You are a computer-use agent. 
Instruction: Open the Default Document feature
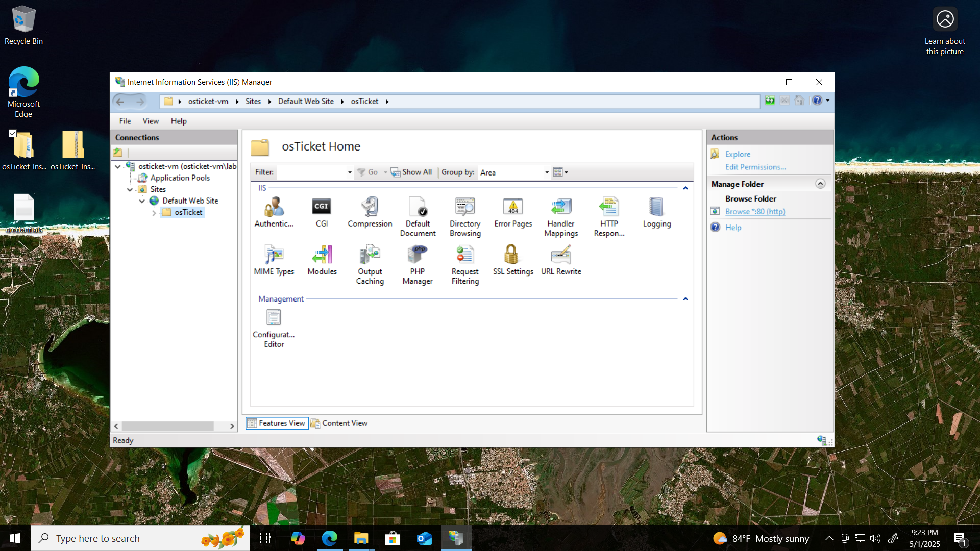(x=418, y=217)
